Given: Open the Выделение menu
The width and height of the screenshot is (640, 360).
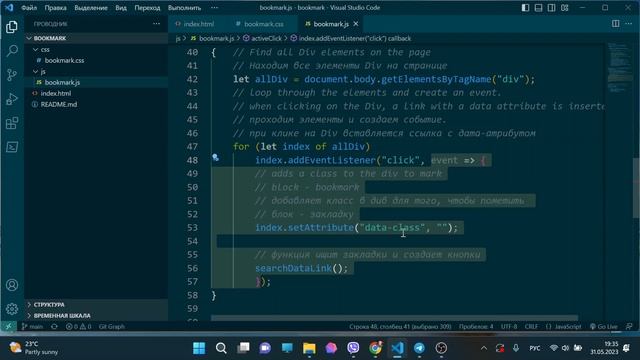Looking at the screenshot, I should click(x=91, y=8).
